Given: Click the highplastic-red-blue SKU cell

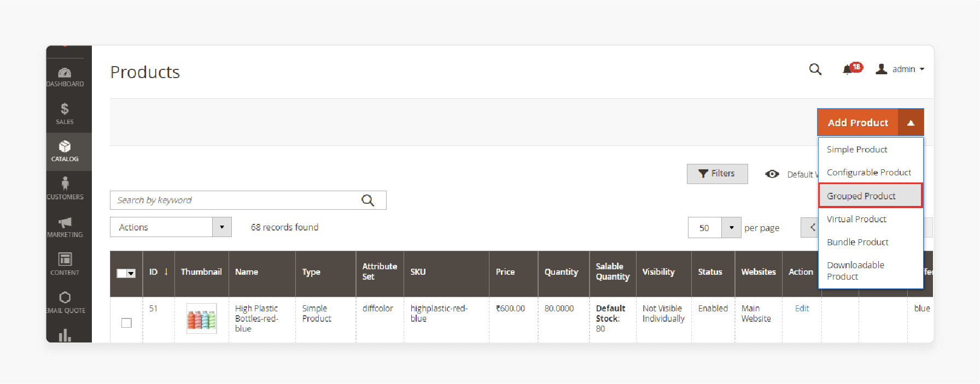Looking at the screenshot, I should point(439,314).
